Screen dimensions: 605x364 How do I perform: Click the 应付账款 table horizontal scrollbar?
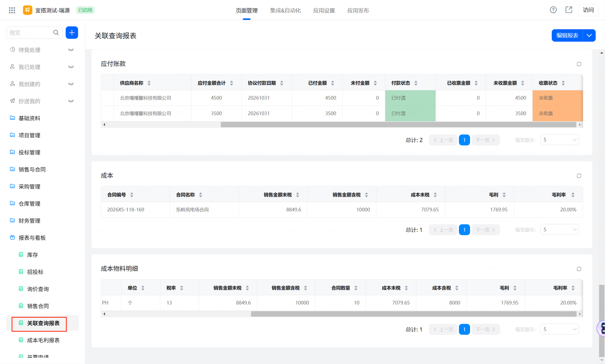coord(398,125)
